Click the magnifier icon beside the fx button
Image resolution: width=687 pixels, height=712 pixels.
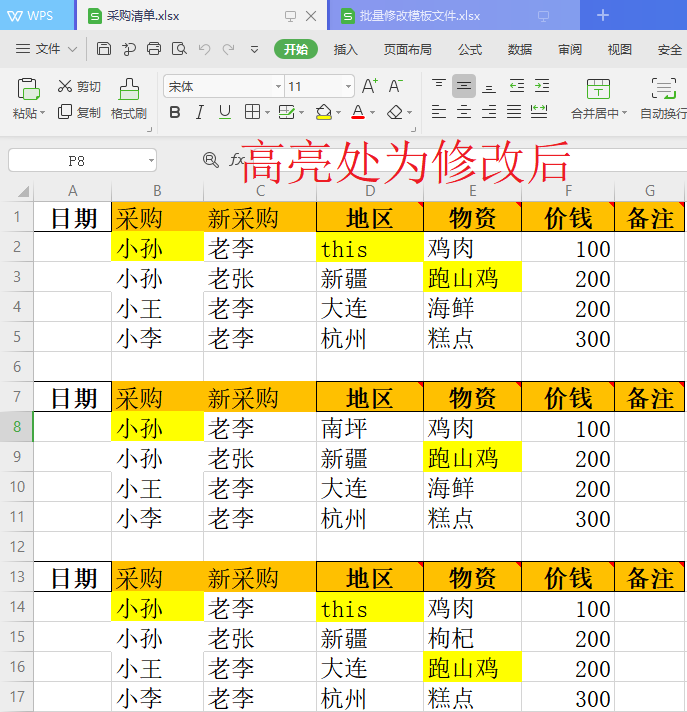(x=210, y=160)
